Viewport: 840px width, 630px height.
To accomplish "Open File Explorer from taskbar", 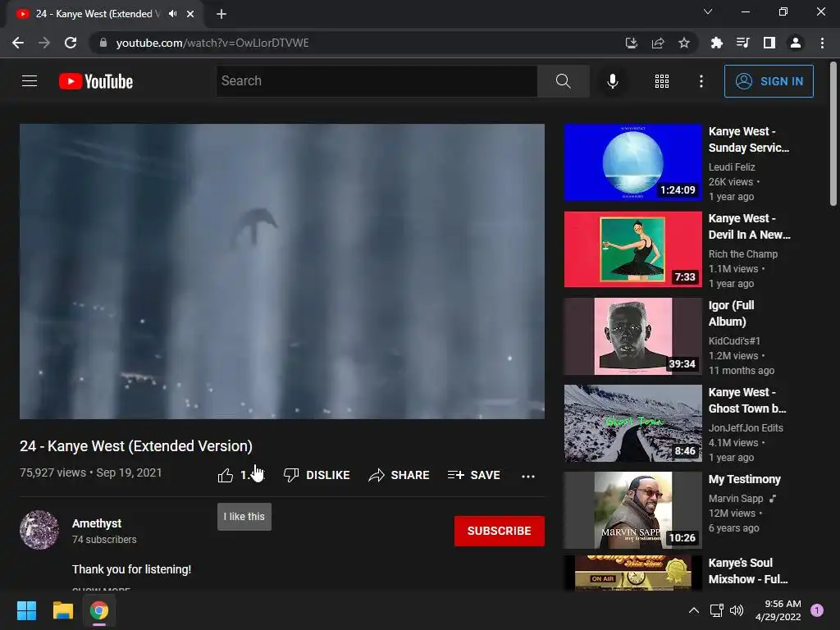I will click(x=62, y=610).
